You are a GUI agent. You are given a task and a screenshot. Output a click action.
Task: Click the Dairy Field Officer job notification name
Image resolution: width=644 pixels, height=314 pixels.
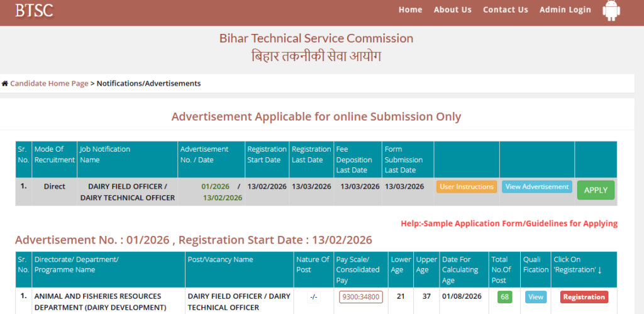pos(127,192)
